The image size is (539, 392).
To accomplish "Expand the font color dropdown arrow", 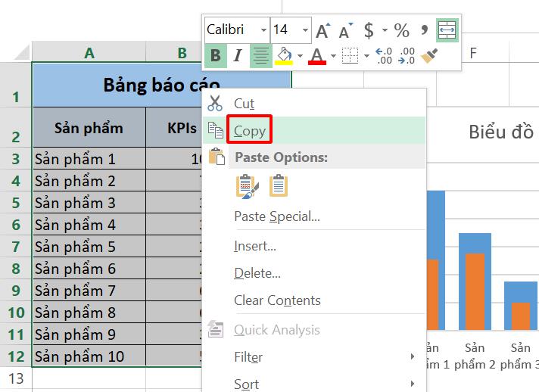I will [x=333, y=56].
